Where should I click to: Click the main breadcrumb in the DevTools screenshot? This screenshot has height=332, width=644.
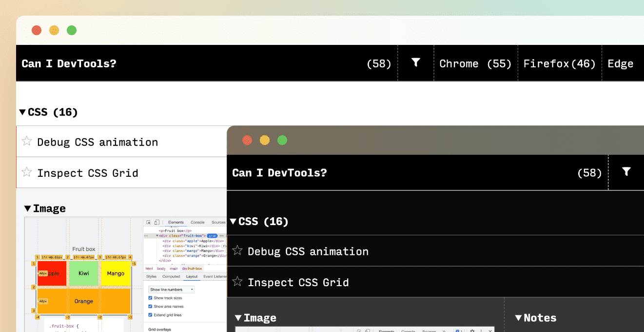pos(174,269)
